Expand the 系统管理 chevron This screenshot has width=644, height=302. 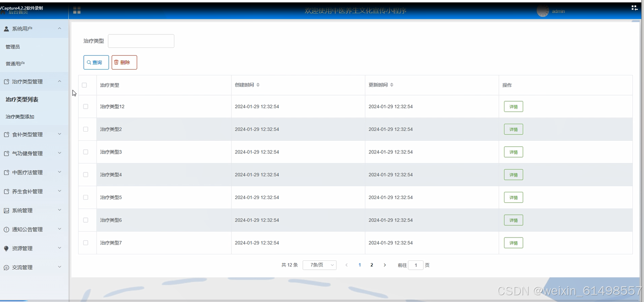coord(60,210)
